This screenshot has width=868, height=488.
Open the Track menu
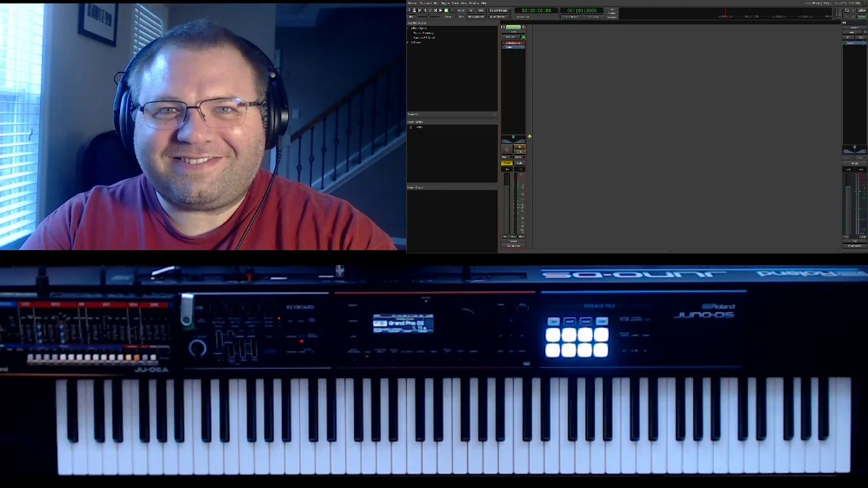454,3
